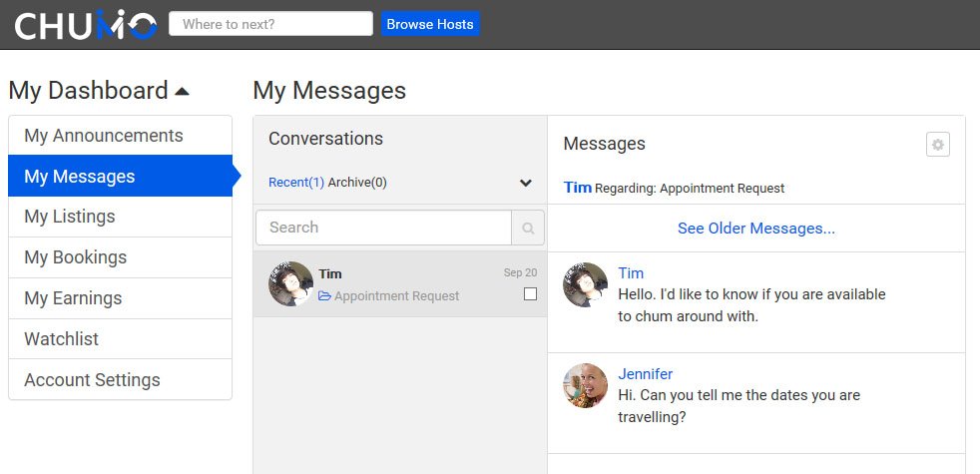The image size is (980, 474).
Task: Click 'Regarding: Appointment Request' header text
Action: 690,189
